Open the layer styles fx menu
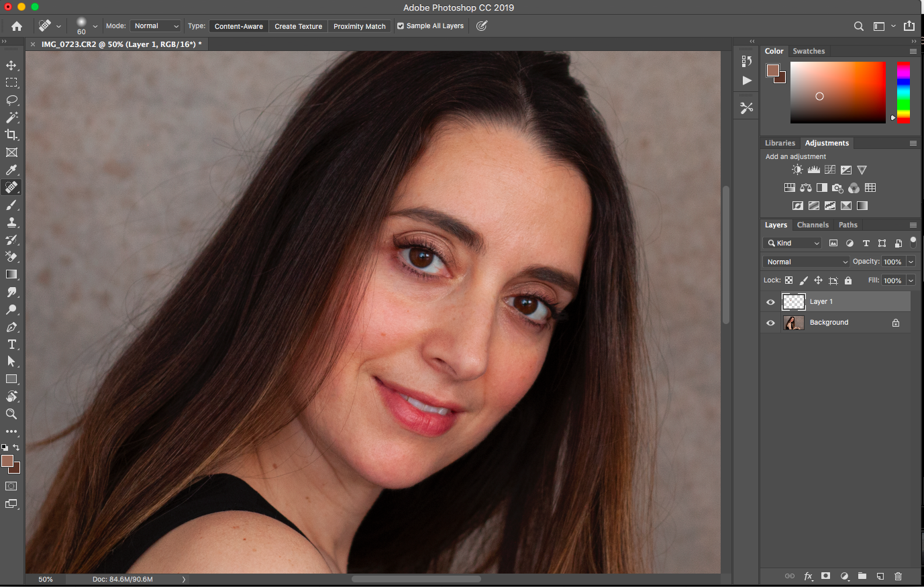924x587 pixels. click(808, 576)
